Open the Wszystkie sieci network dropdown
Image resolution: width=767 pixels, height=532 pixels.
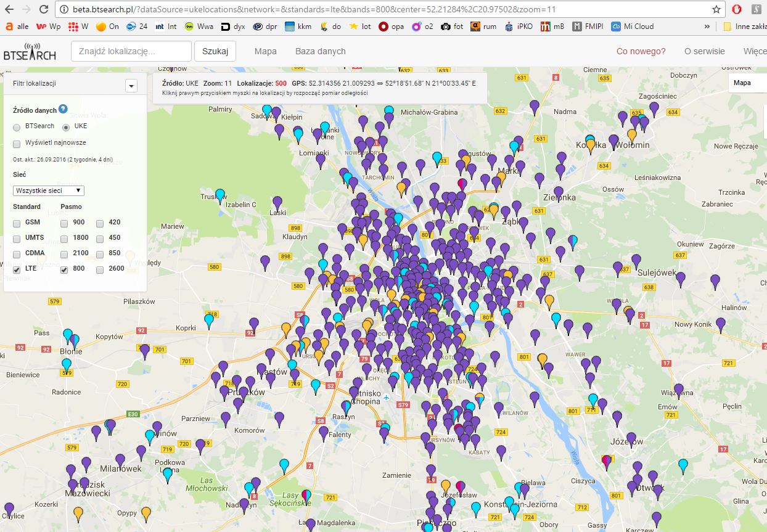pyautogui.click(x=49, y=190)
